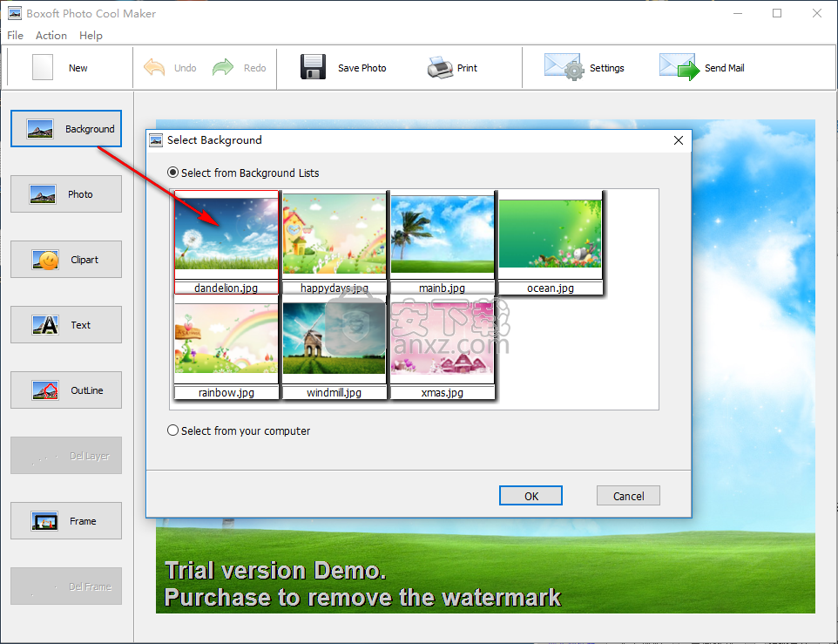The width and height of the screenshot is (838, 644).
Task: Select the mainb.jpg palm tree thumbnail
Action: 443,234
